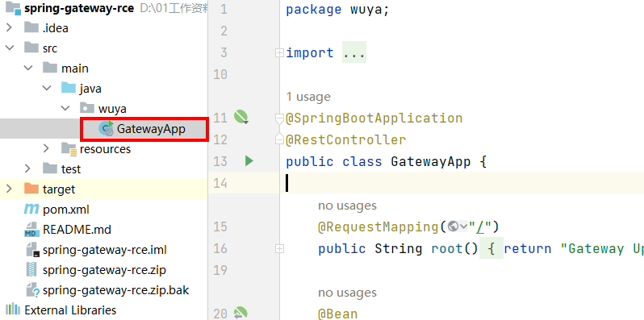This screenshot has height=320, width=644.
Task: Select GatewayApp class in project tree
Action: click(144, 129)
